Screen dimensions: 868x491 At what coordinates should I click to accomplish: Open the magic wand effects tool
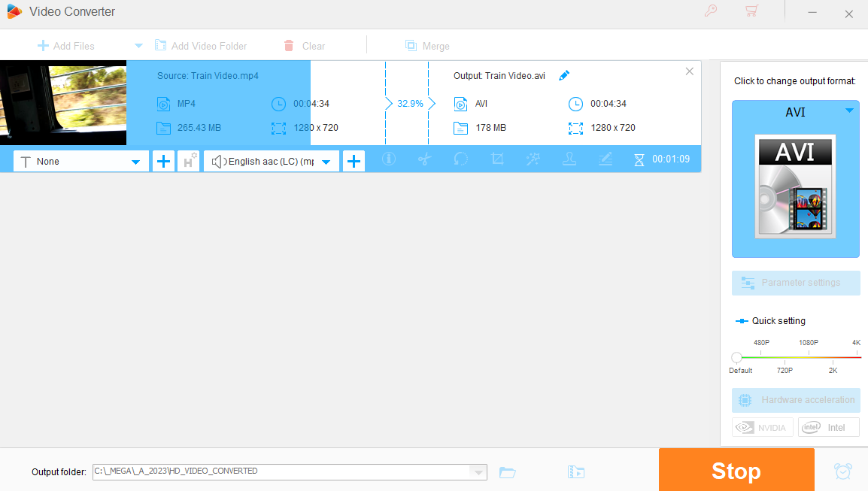(533, 159)
